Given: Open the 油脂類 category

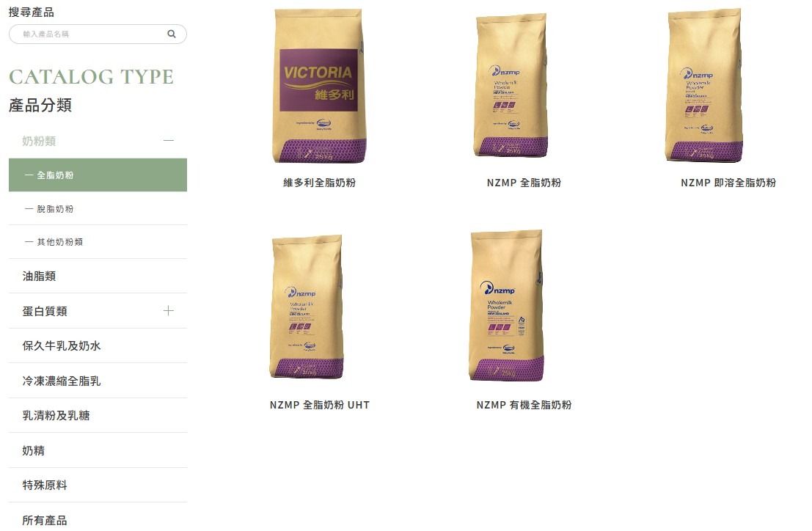Looking at the screenshot, I should tap(98, 277).
